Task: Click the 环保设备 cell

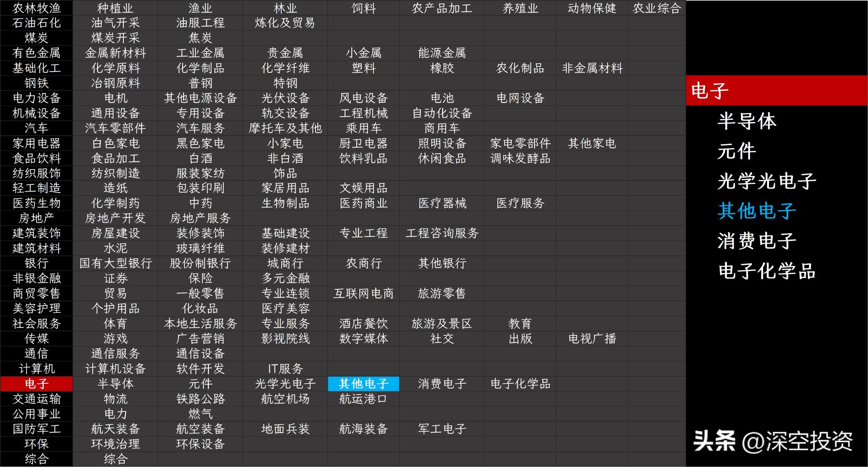Action: (200, 444)
